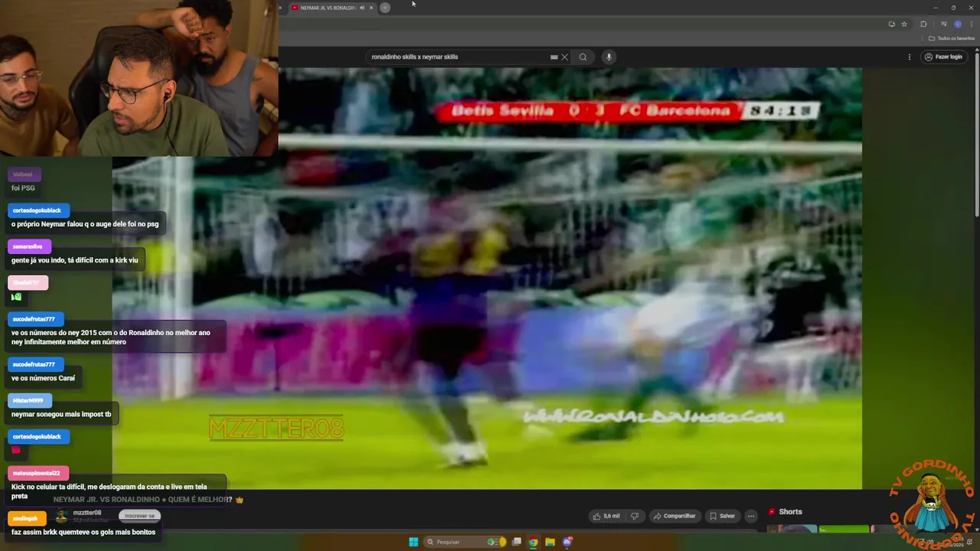Screen dimensions: 980x551
Task: Select message 've os números Caraí'
Action: (43, 378)
